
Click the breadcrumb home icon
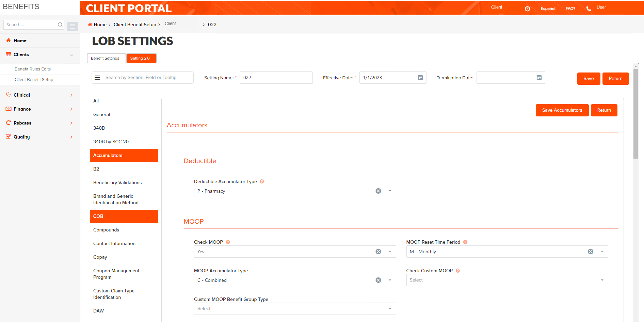pyautogui.click(x=90, y=25)
